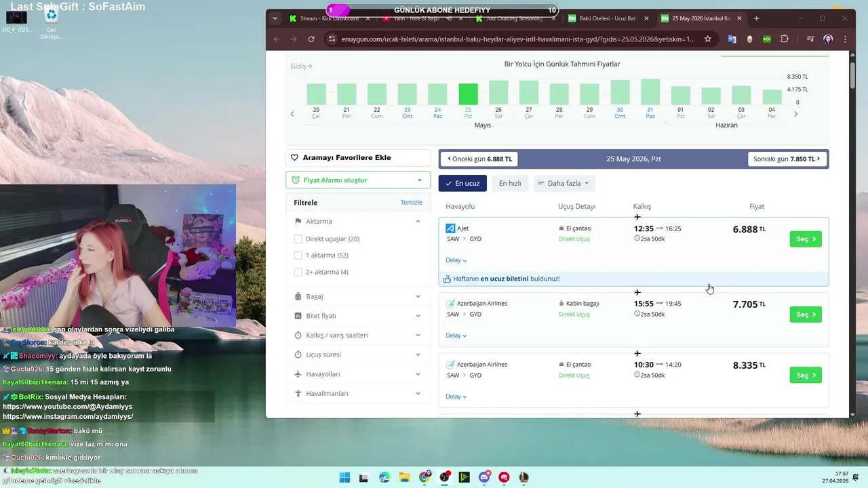View site information icon in the address bar

pyautogui.click(x=332, y=39)
